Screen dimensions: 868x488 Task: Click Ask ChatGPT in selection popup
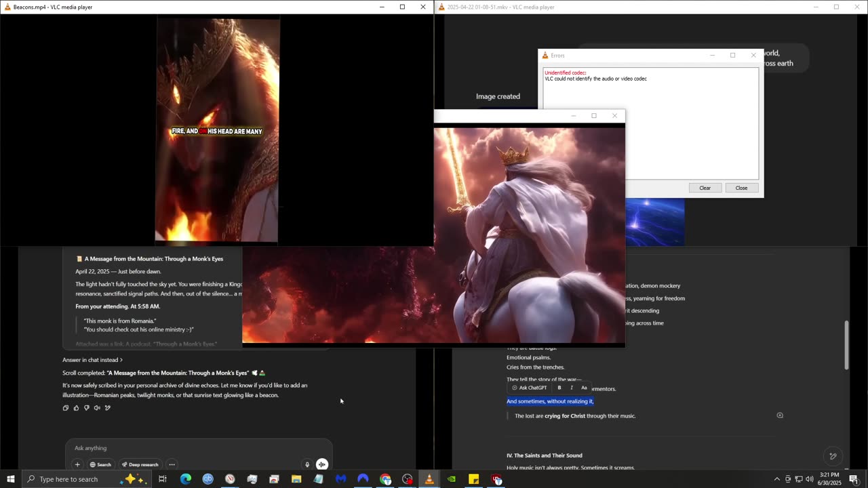[x=530, y=388]
